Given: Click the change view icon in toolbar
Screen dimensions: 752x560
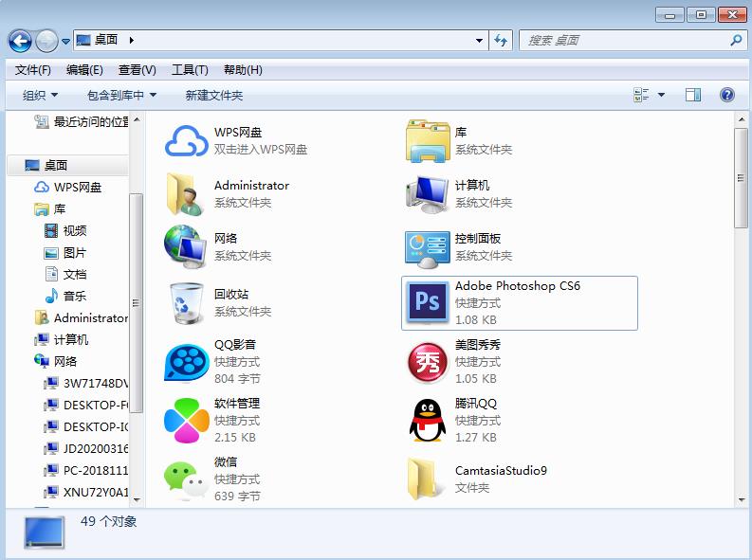Looking at the screenshot, I should coord(641,95).
